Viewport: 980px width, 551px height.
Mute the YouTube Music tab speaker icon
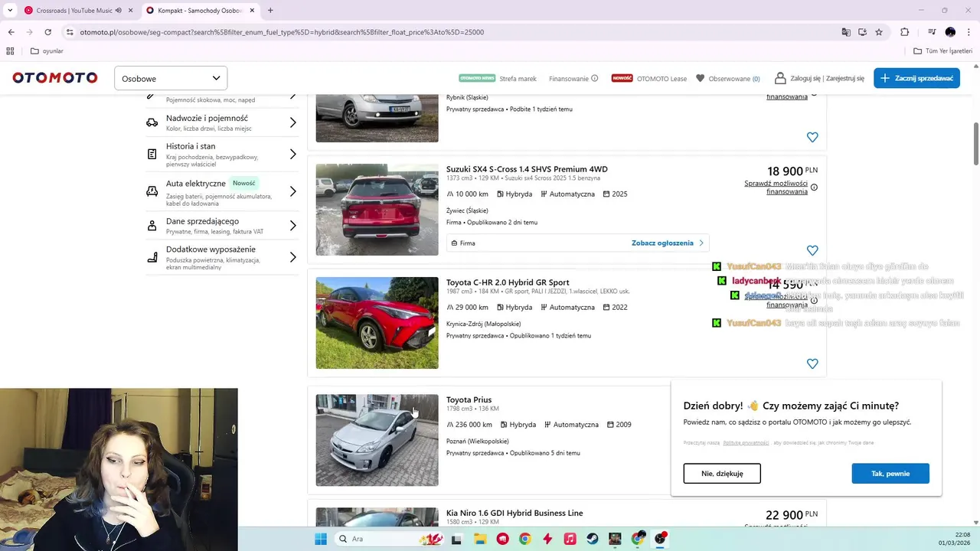(x=119, y=11)
